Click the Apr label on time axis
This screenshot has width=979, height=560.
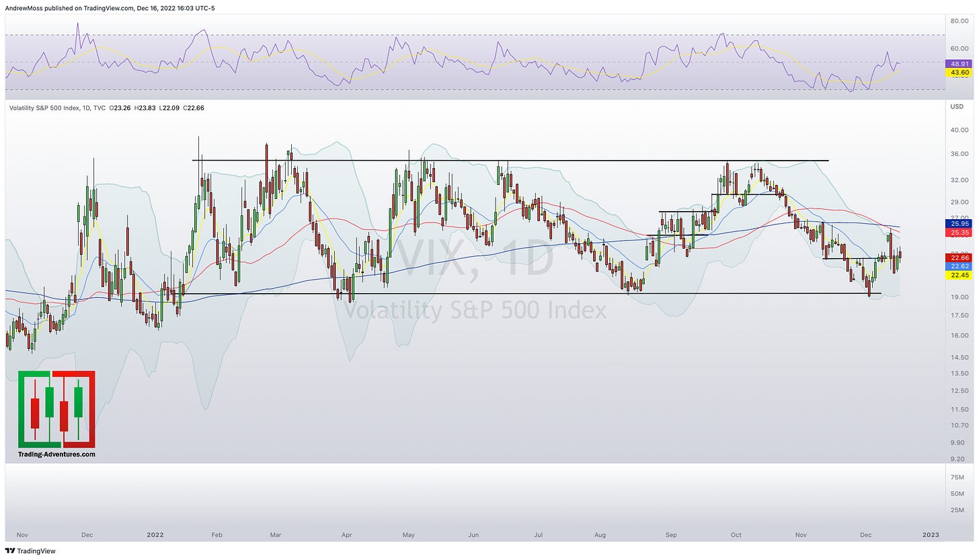(x=347, y=535)
